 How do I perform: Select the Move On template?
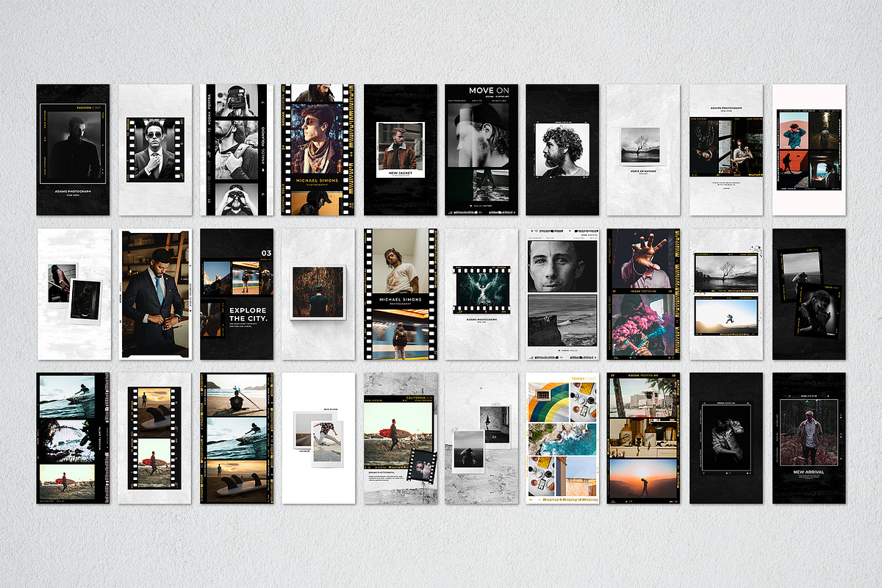coord(481,149)
